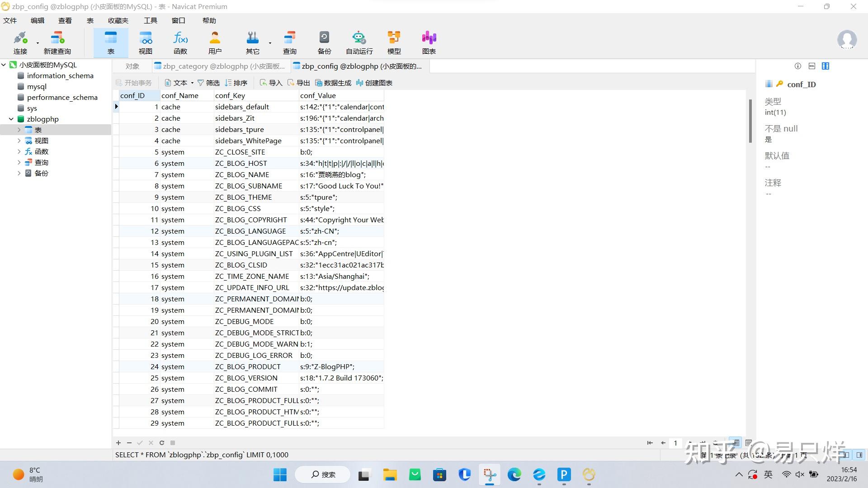Click the 导出 (Export) button
This screenshot has width=868, height=488.
click(x=298, y=83)
